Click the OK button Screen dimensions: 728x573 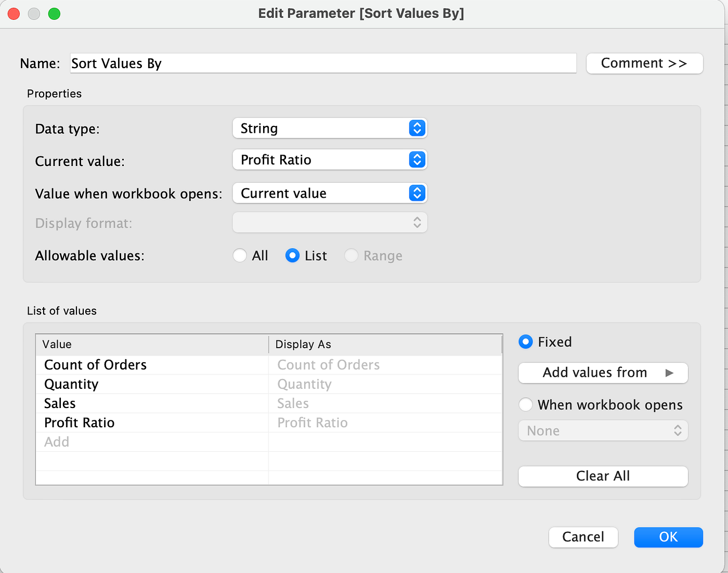[668, 537]
